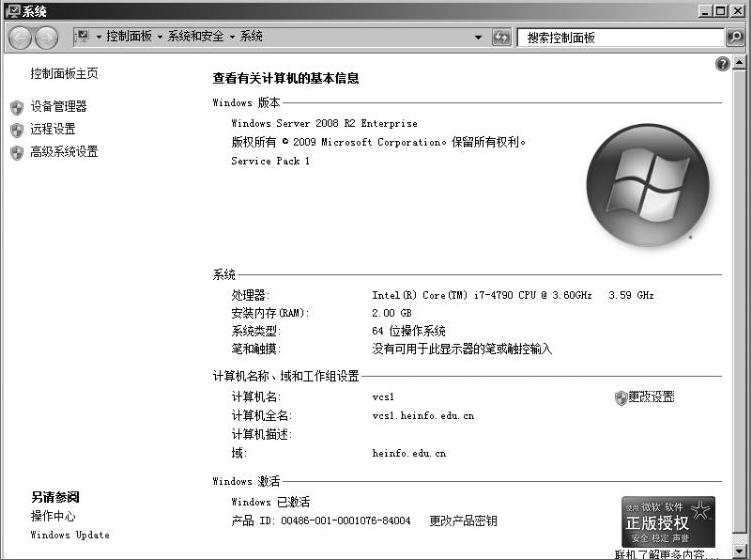Click the shield icon beside 设备管理器
This screenshot has width=751, height=560.
[17, 107]
